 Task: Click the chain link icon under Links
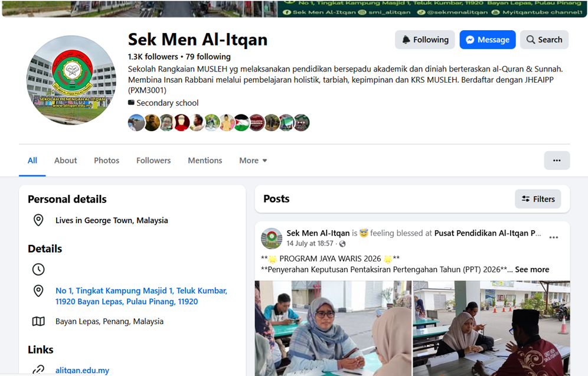coord(38,370)
